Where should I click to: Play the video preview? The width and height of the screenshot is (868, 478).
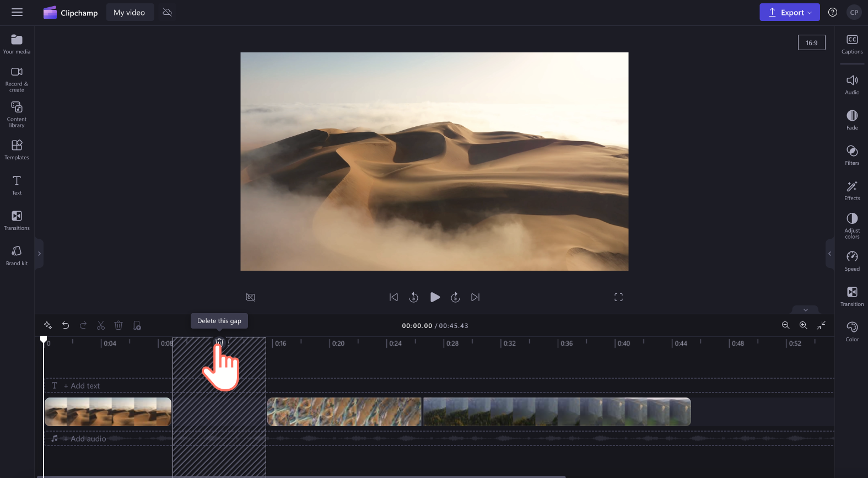(x=435, y=297)
